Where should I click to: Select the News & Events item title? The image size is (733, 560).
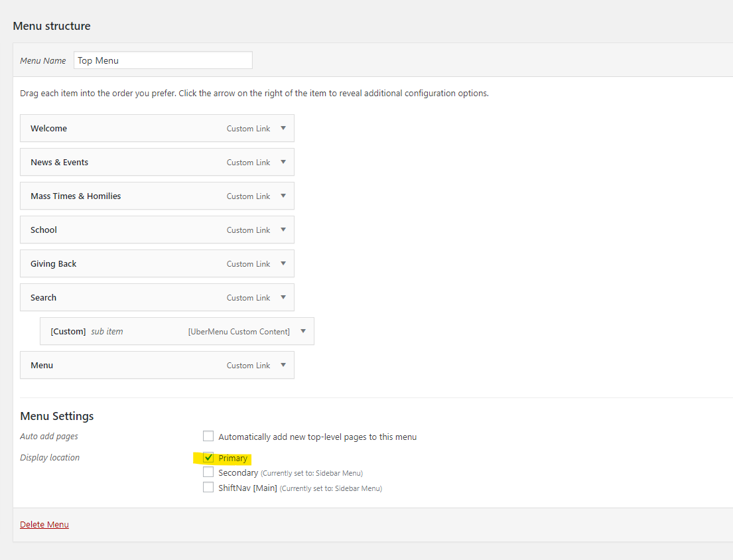59,162
